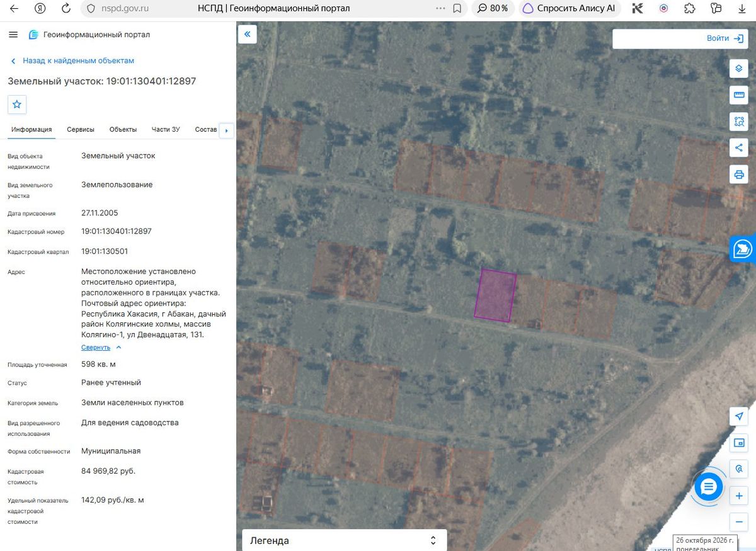The height and width of the screenshot is (551, 756).
Task: Open the browser zoom 80% control
Action: point(493,8)
